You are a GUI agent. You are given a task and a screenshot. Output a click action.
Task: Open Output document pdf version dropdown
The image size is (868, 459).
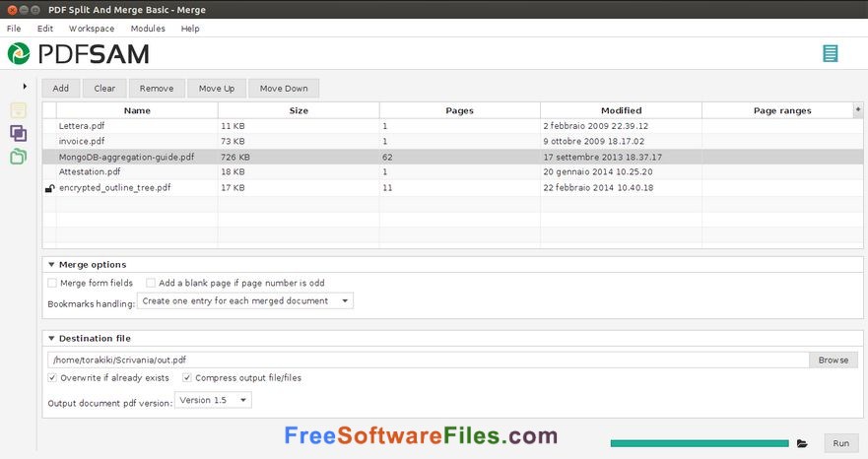(x=213, y=400)
